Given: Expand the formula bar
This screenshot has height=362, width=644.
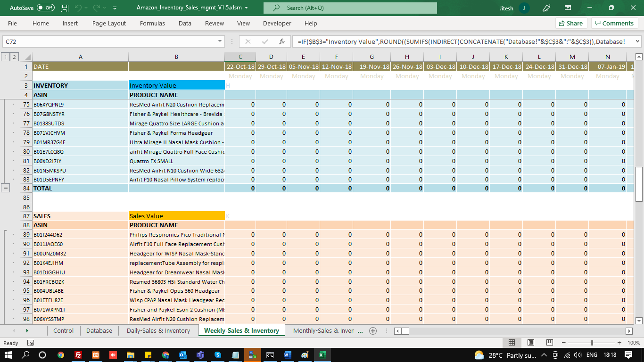Looking at the screenshot, I should point(637,41).
